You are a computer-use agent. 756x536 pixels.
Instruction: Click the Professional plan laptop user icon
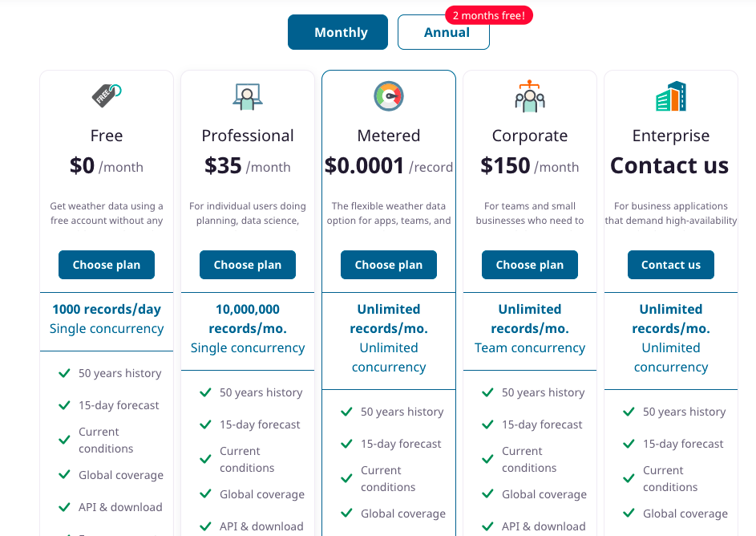pos(248,96)
